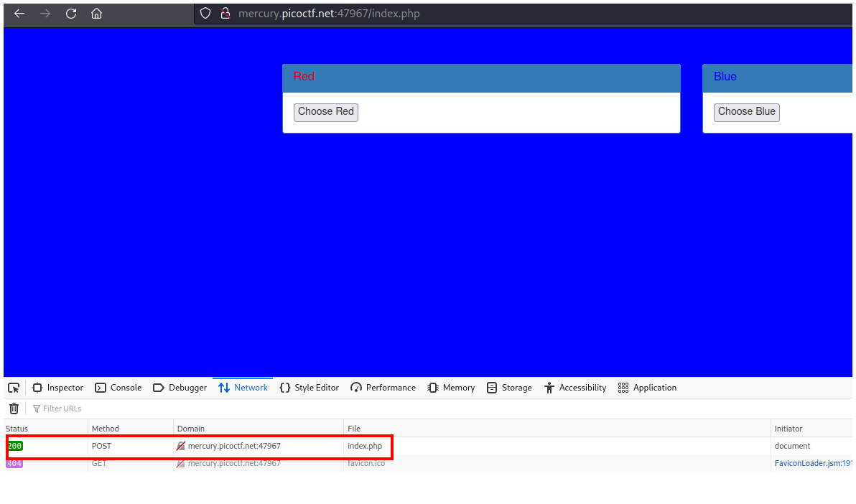Open the Inspector tab
This screenshot has width=856, height=504.
57,388
